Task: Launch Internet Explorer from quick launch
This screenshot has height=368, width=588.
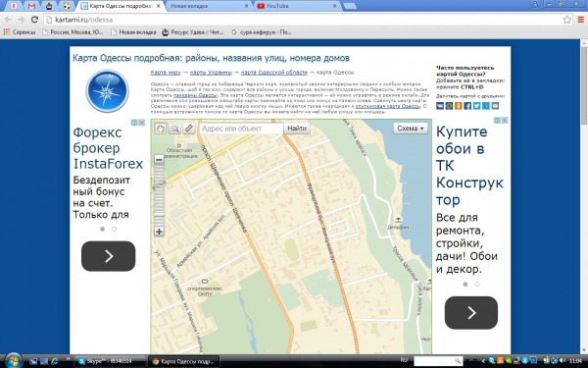Action: (x=55, y=361)
